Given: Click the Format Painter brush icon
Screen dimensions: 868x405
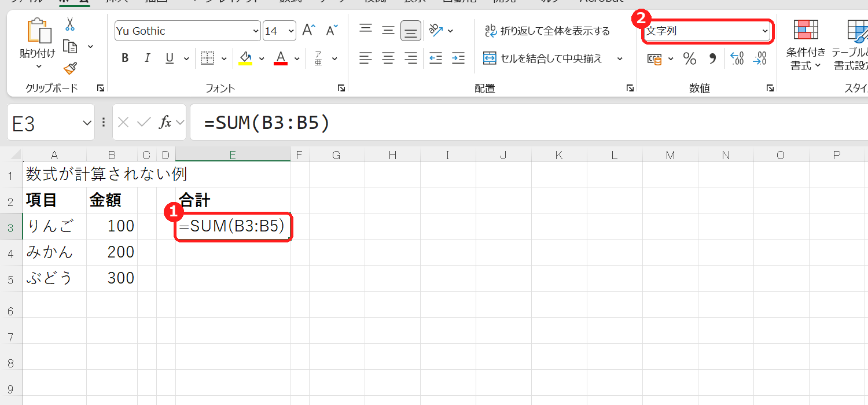Looking at the screenshot, I should coord(70,68).
